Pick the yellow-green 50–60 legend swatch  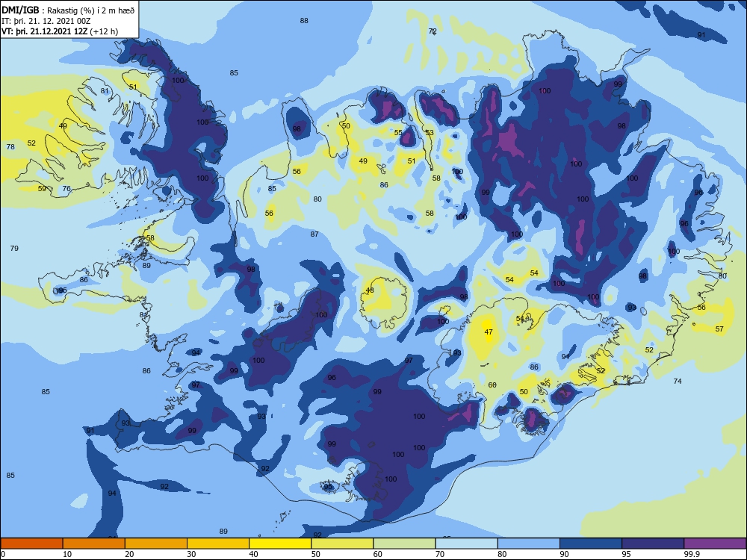pos(342,544)
